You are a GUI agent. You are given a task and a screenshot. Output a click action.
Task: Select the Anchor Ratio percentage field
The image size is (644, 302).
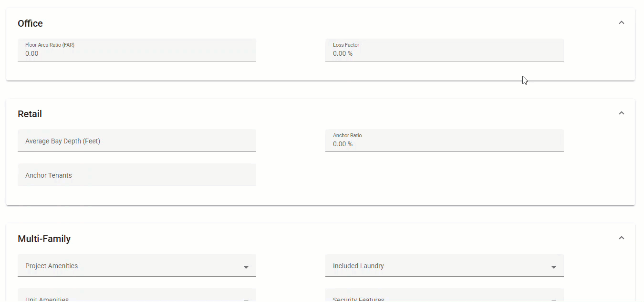[x=445, y=141]
